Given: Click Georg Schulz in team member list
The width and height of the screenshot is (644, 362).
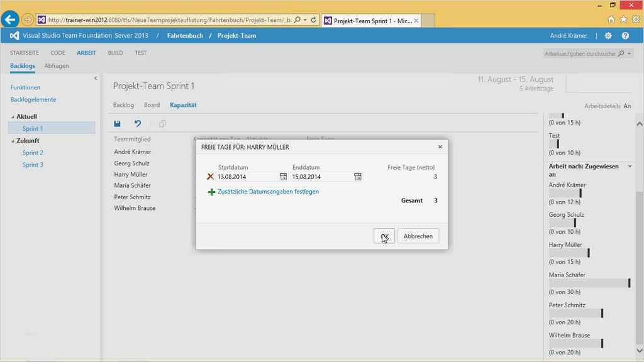Looking at the screenshot, I should pos(132,163).
